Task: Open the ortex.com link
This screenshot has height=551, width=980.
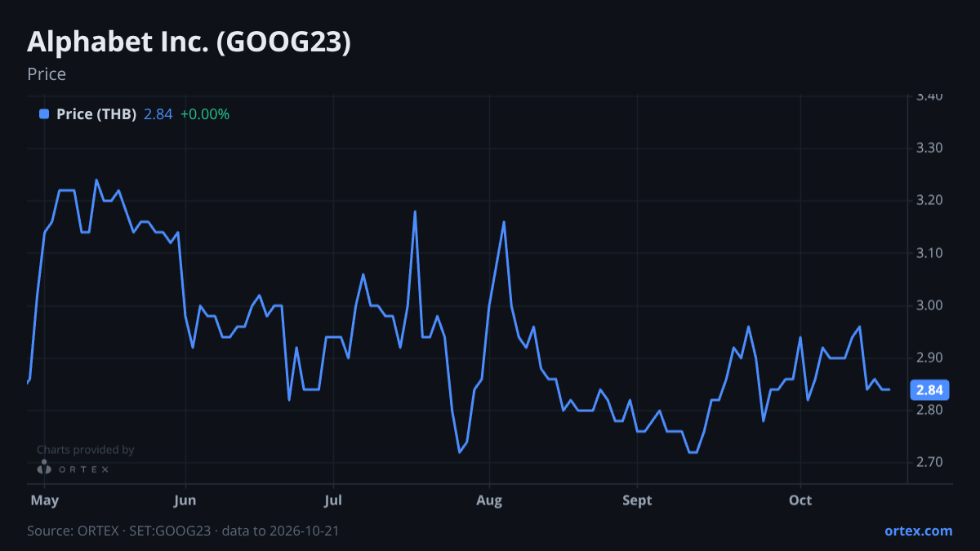Action: coord(919,531)
